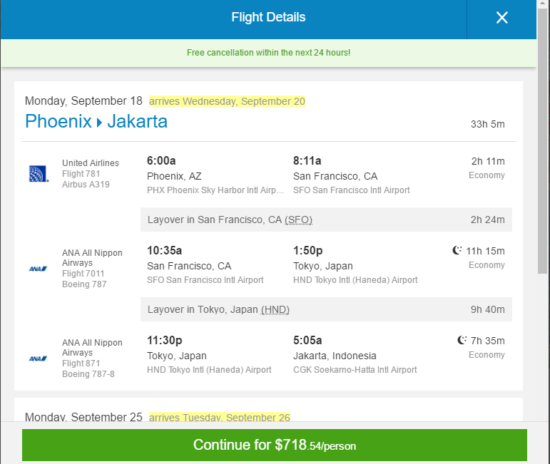The width and height of the screenshot is (550, 464).
Task: Close the Flight Details dialog
Action: (502, 18)
